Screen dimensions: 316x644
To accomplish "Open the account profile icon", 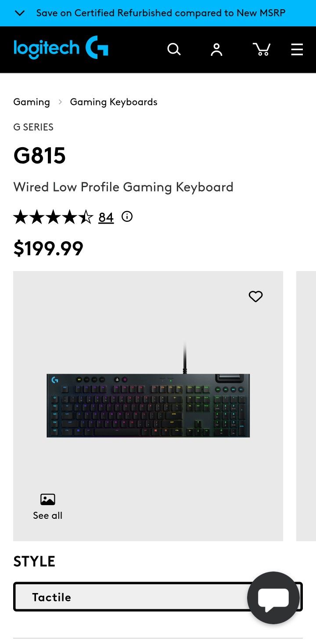I will [216, 49].
